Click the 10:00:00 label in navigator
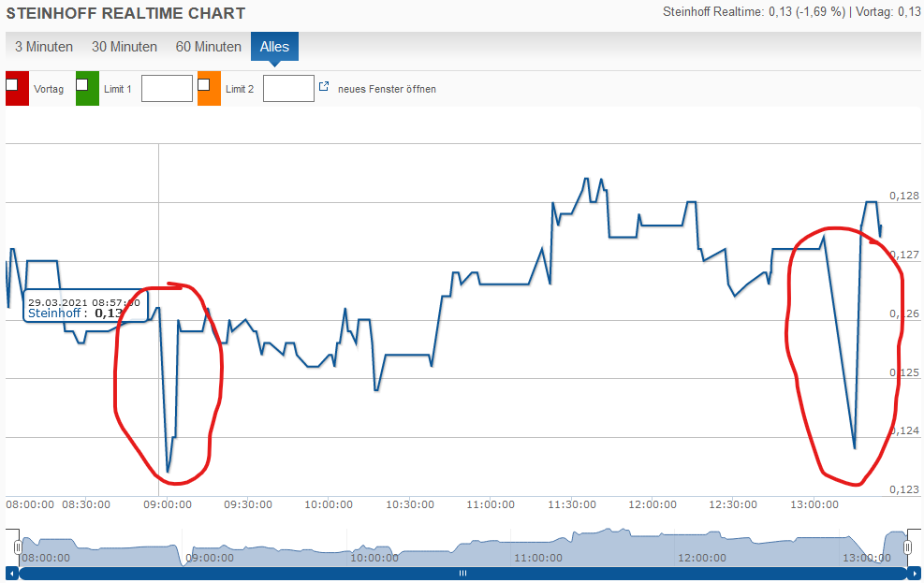924x583 pixels. click(374, 558)
